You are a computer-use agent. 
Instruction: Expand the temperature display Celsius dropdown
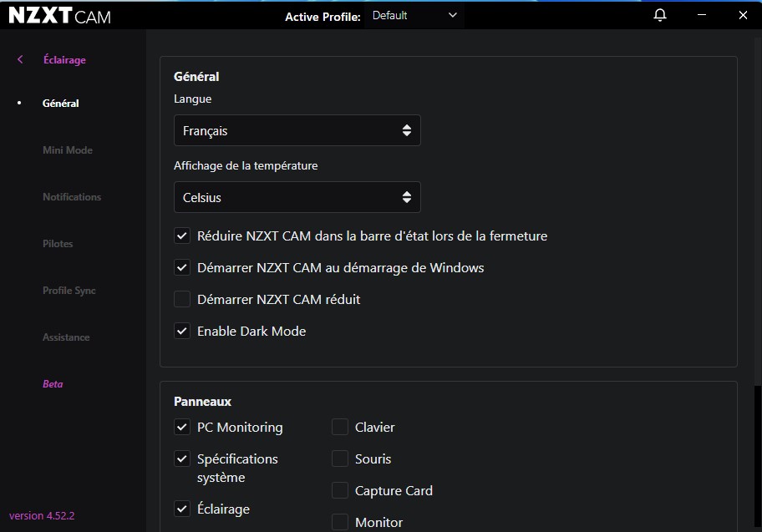297,198
